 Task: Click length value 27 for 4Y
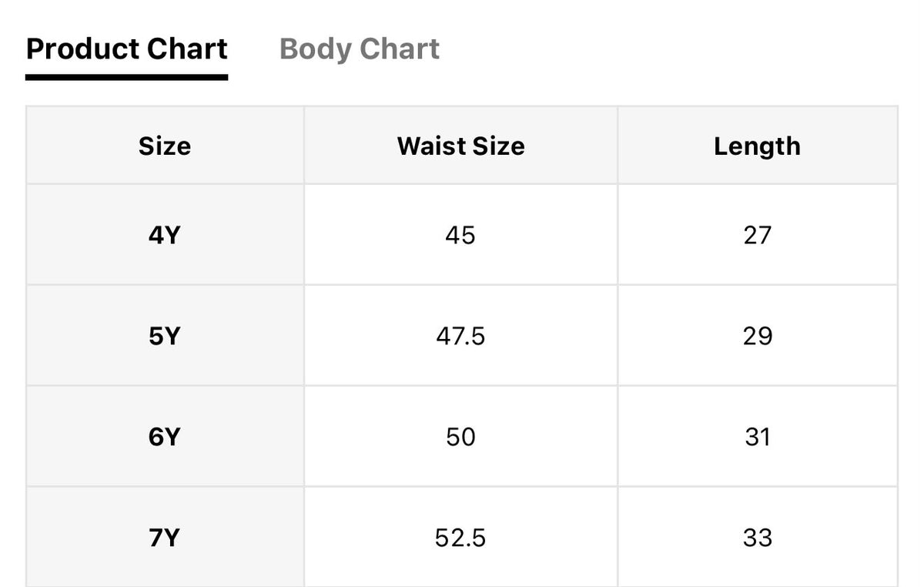point(758,235)
